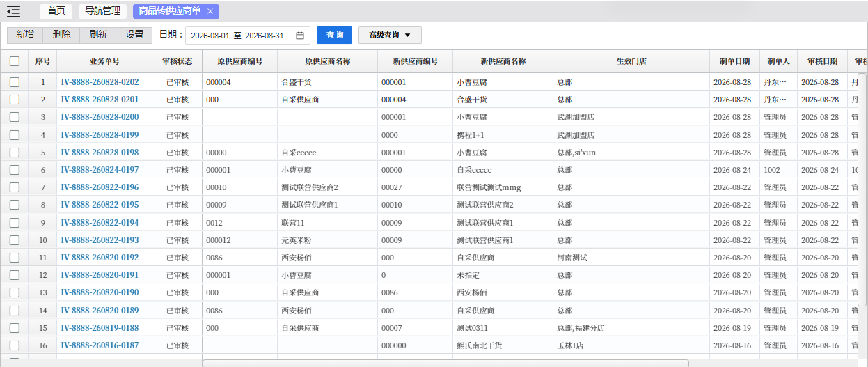Click the 原供应商编号 column header
This screenshot has height=367, width=868.
coord(239,61)
